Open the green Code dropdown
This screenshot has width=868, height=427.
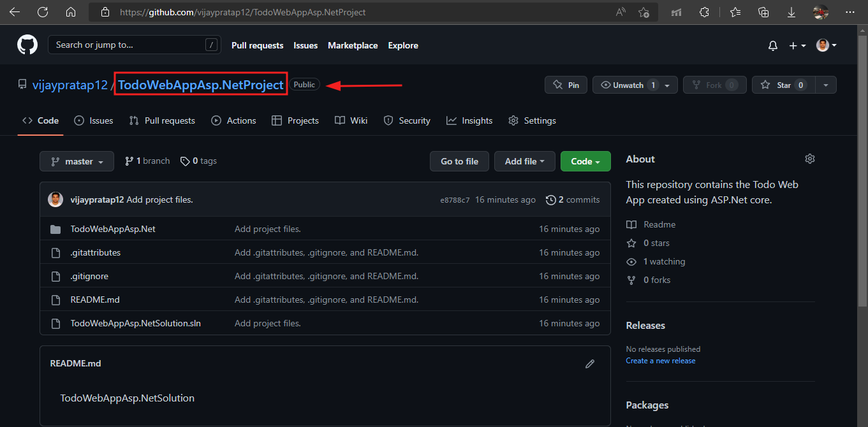585,161
